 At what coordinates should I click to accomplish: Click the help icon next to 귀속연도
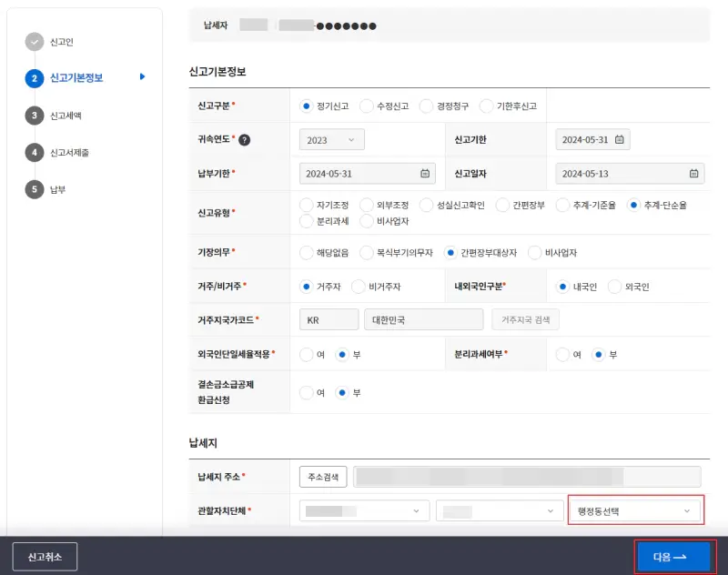tap(245, 140)
